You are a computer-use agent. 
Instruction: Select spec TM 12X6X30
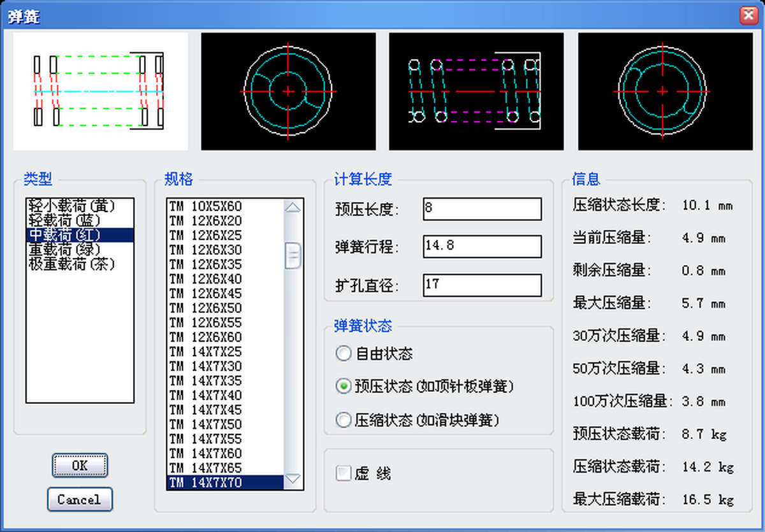click(x=226, y=250)
